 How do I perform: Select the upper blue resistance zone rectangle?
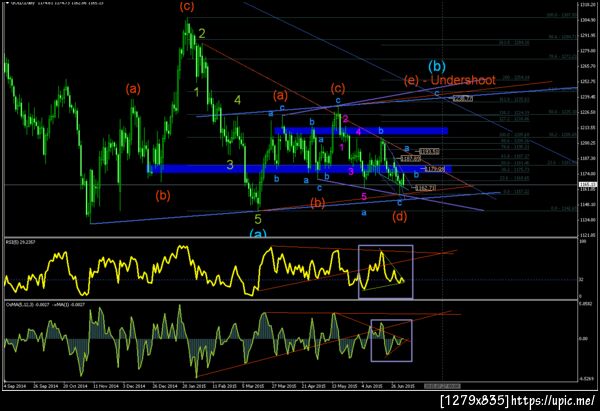[361, 131]
